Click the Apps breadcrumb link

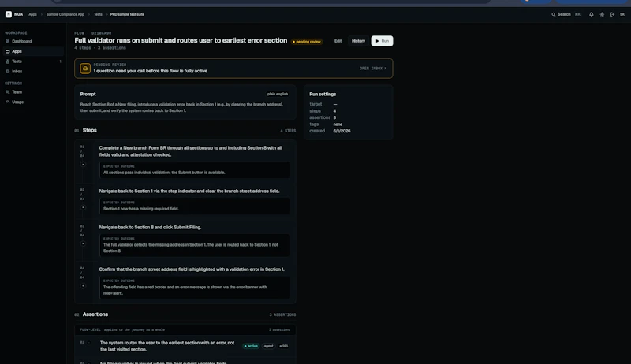click(32, 14)
